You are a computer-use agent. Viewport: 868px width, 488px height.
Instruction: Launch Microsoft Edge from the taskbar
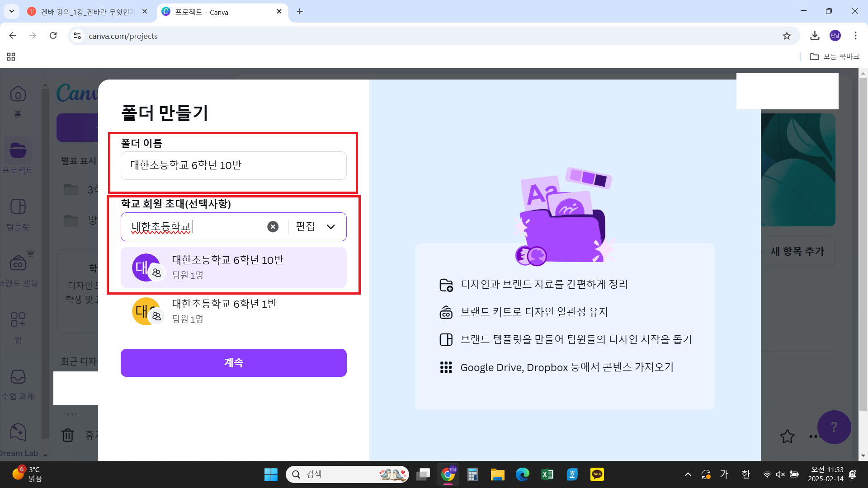coord(523,474)
